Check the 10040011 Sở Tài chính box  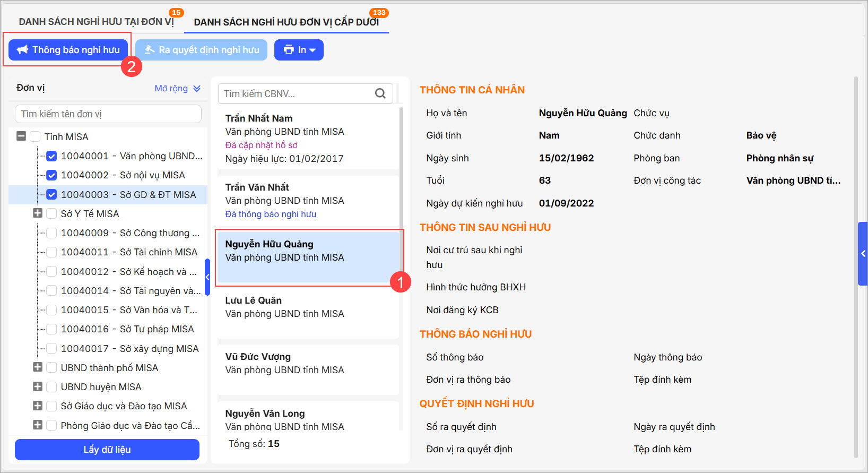point(51,252)
